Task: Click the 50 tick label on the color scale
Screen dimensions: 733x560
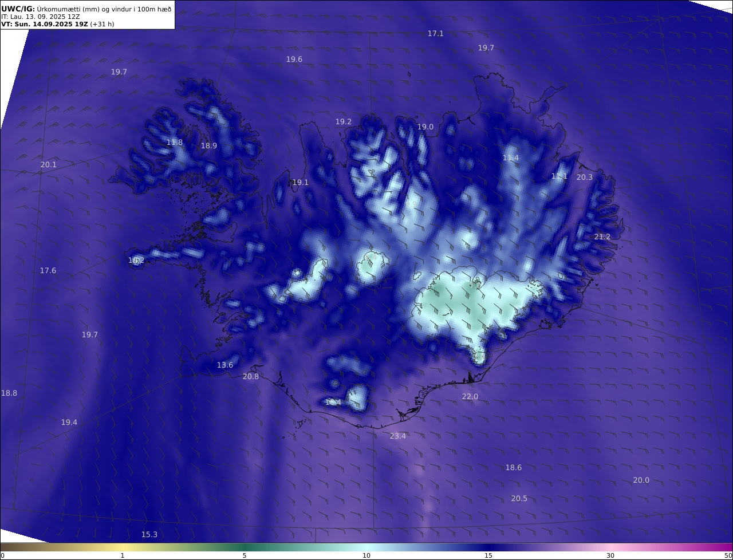Action: 728,555
